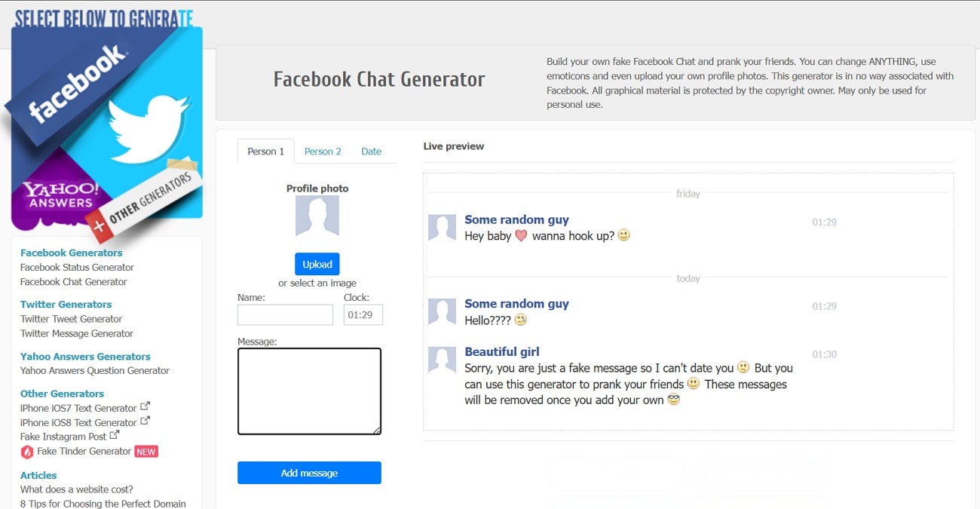The height and width of the screenshot is (509, 980).
Task: Open the iPhone iOS7 Text Generator link
Action: (x=78, y=408)
